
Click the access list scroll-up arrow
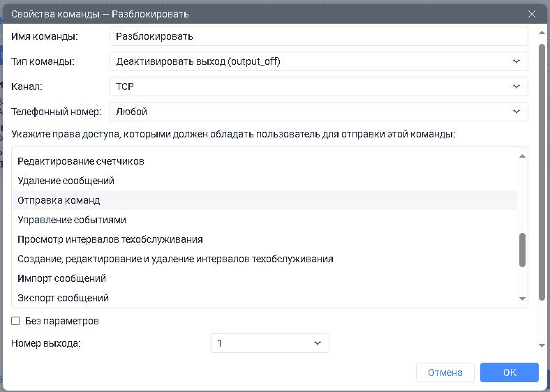[x=522, y=156]
